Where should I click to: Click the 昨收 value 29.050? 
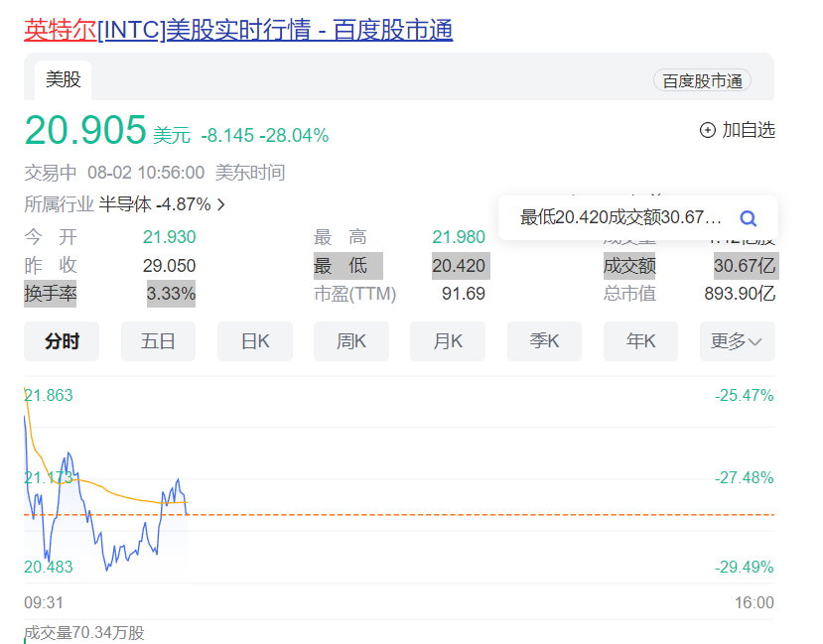pyautogui.click(x=169, y=265)
